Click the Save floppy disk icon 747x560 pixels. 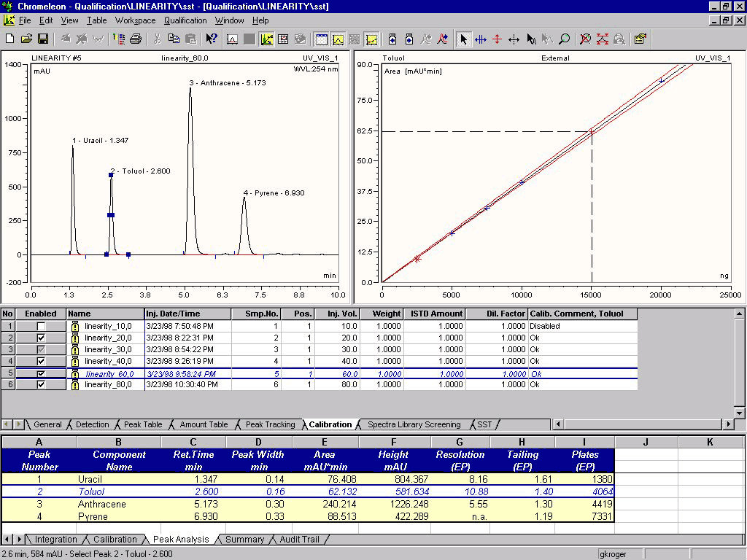point(42,39)
